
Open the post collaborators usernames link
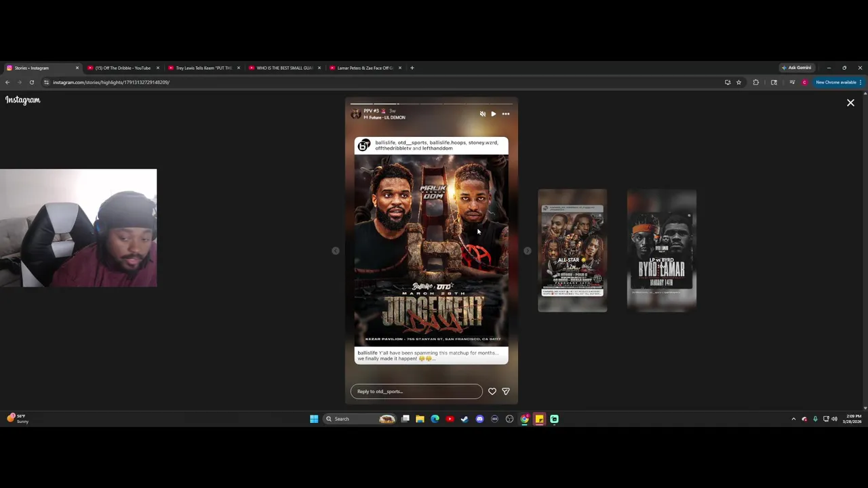436,145
